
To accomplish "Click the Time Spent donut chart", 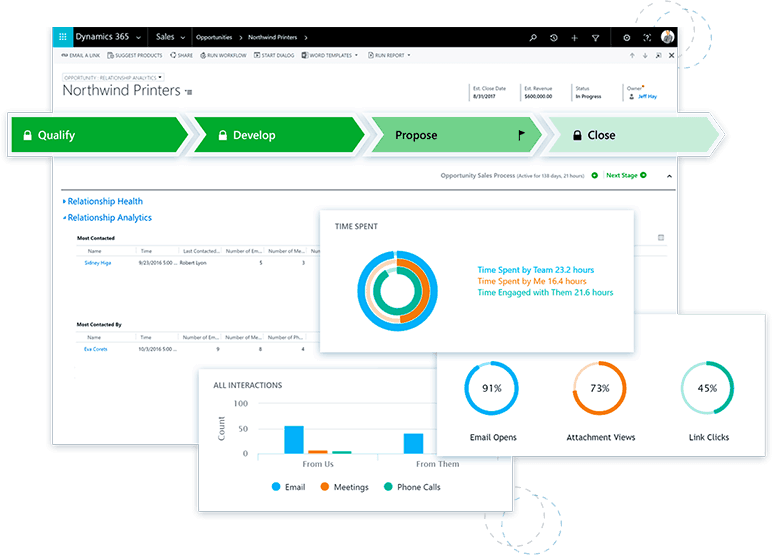I will 397,291.
